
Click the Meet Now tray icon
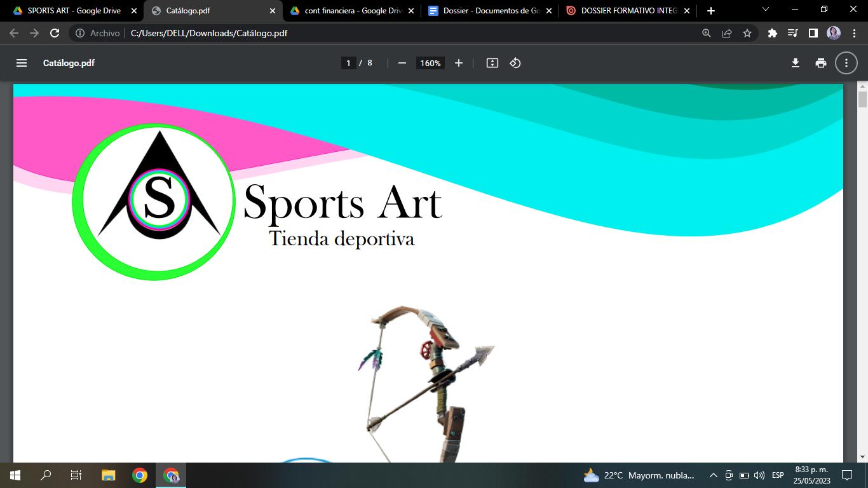point(729,475)
